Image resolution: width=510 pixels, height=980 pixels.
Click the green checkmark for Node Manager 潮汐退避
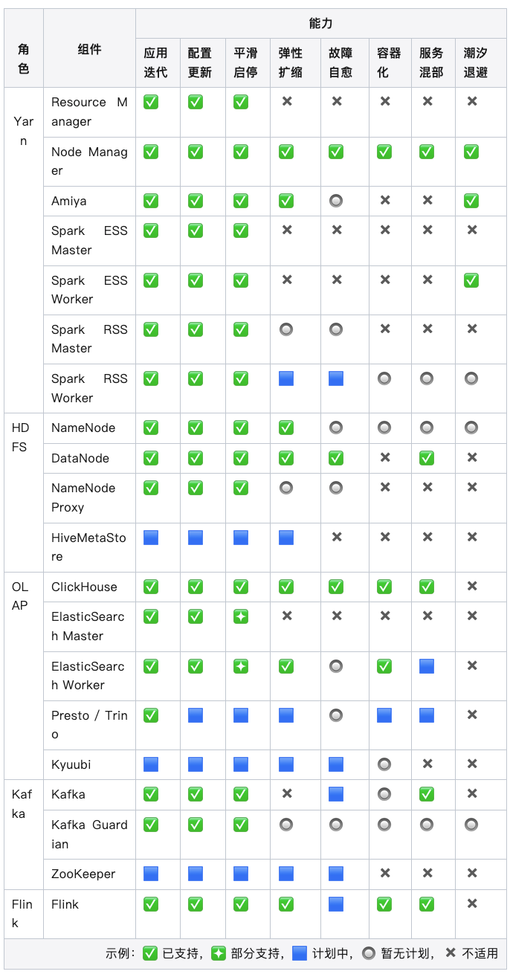pyautogui.click(x=471, y=152)
